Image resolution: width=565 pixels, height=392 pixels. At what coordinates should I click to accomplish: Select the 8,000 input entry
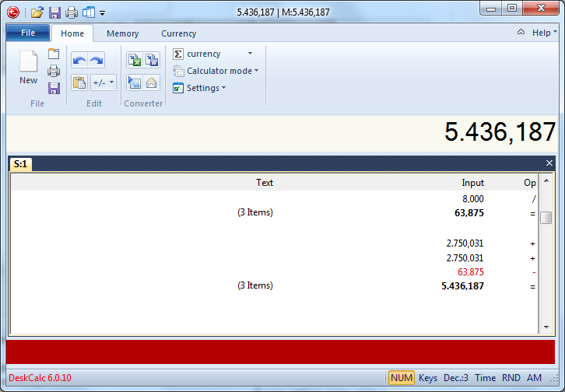click(x=472, y=198)
